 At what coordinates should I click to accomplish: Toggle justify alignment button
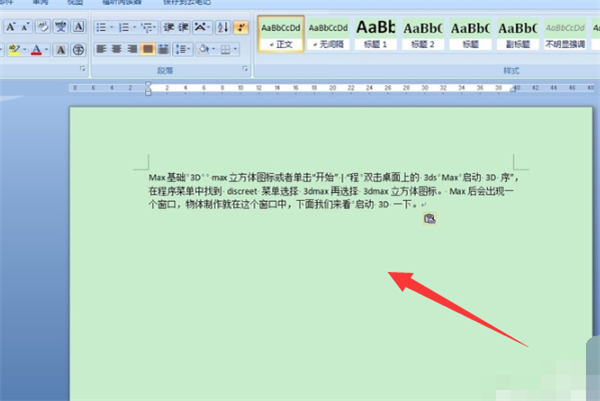pyautogui.click(x=148, y=48)
